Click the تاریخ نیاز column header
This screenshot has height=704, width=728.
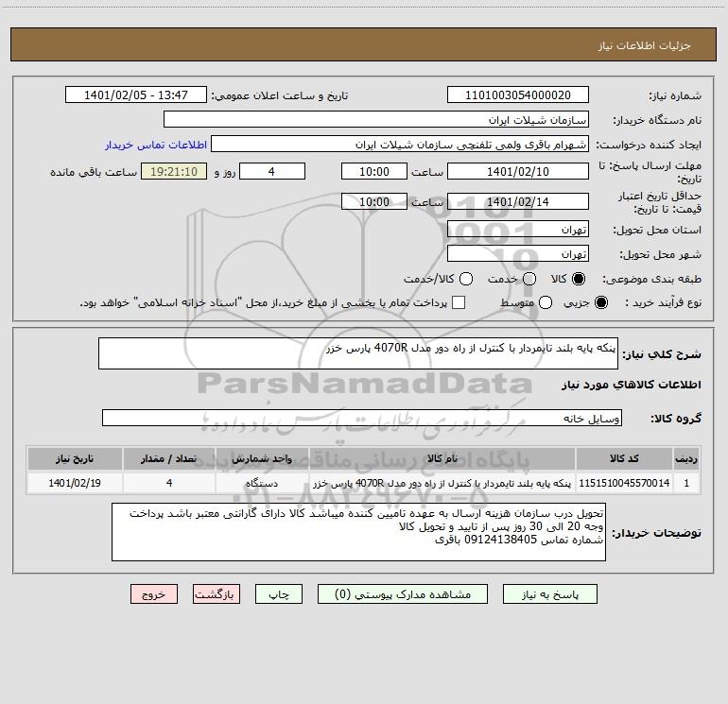tap(75, 458)
